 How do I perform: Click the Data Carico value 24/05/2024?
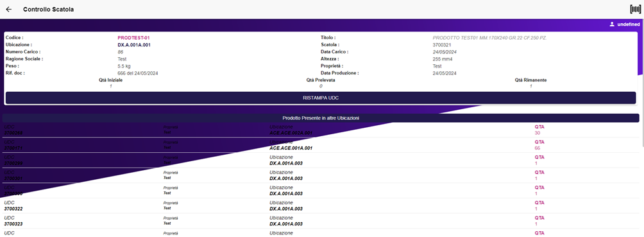tap(445, 52)
